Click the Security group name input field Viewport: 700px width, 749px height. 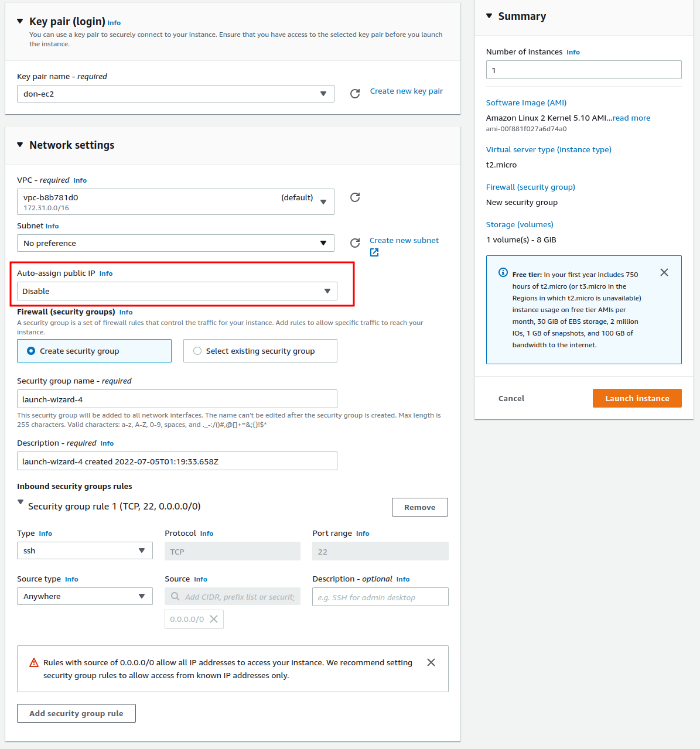click(x=177, y=399)
